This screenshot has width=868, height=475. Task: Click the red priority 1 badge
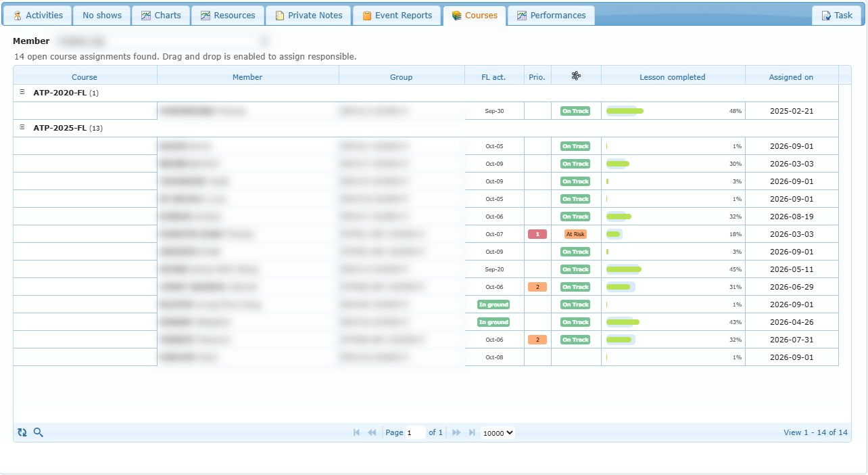point(537,234)
